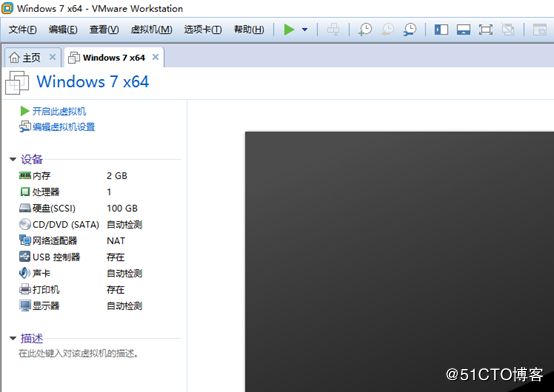Screen dimensions: 554x392
Task: Open the 选项卡(T) menu
Action: [x=203, y=30]
